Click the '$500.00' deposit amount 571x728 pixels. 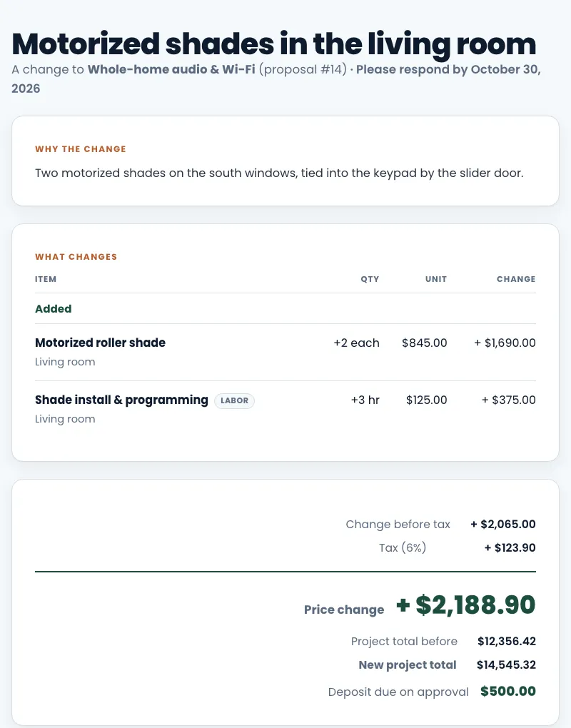pos(508,692)
